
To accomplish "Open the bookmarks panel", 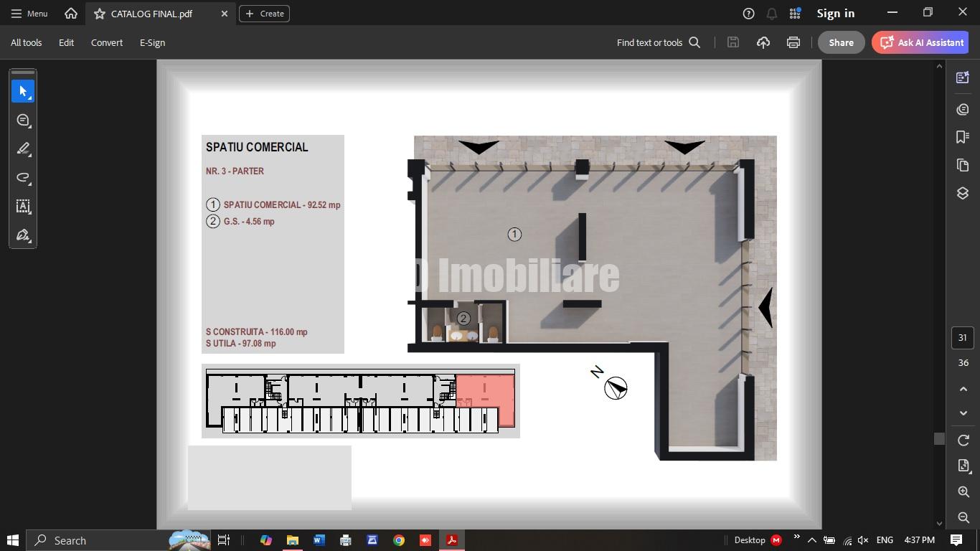I will coord(963,136).
